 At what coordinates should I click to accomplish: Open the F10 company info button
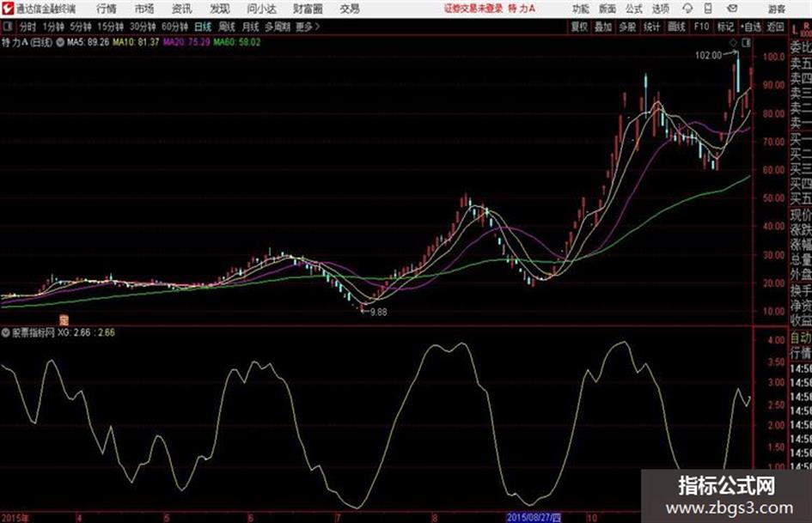click(702, 27)
